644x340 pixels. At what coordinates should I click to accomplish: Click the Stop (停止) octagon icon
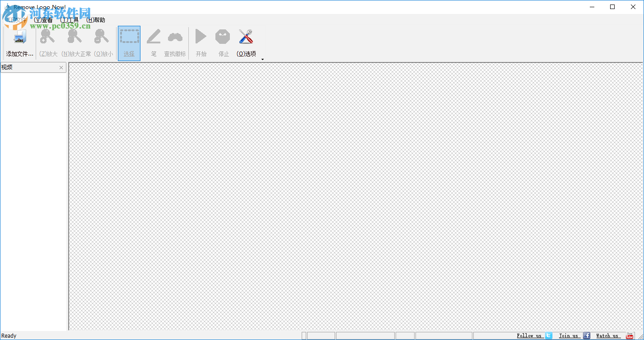click(x=223, y=37)
